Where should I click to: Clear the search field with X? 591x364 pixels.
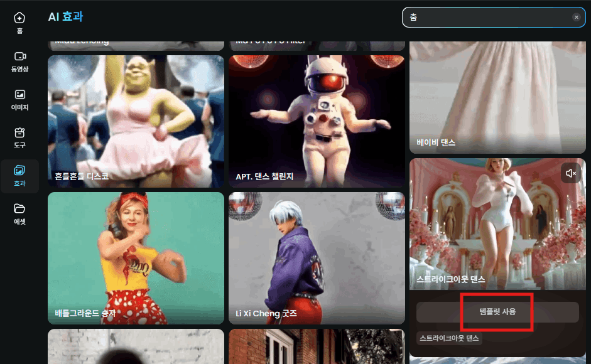576,17
